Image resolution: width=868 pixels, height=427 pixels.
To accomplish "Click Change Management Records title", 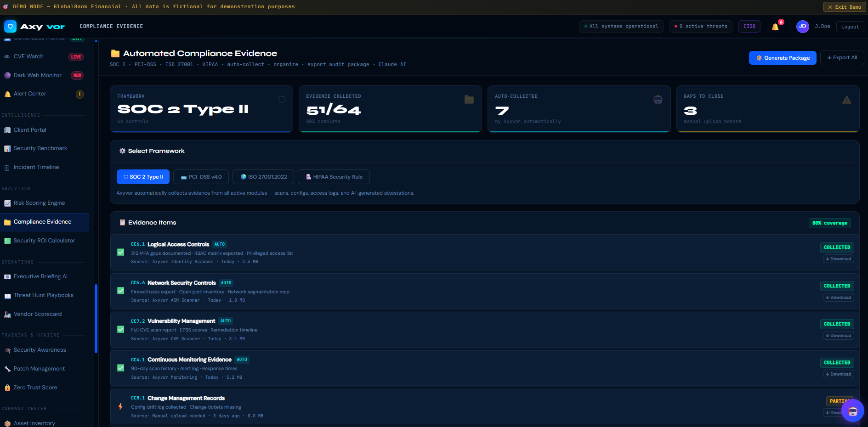I will [x=186, y=398].
